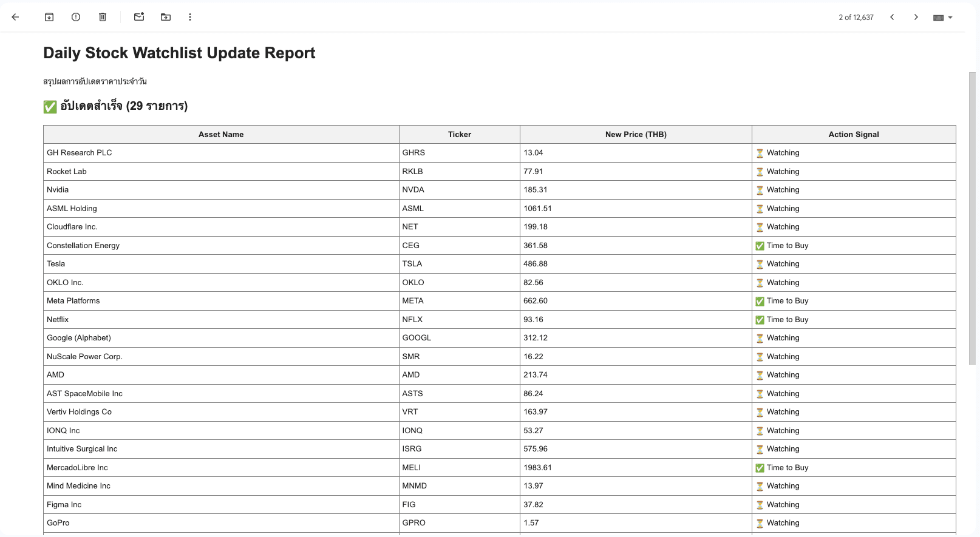Click the CEG ticker cell
The width and height of the screenshot is (980, 537).
click(x=460, y=246)
